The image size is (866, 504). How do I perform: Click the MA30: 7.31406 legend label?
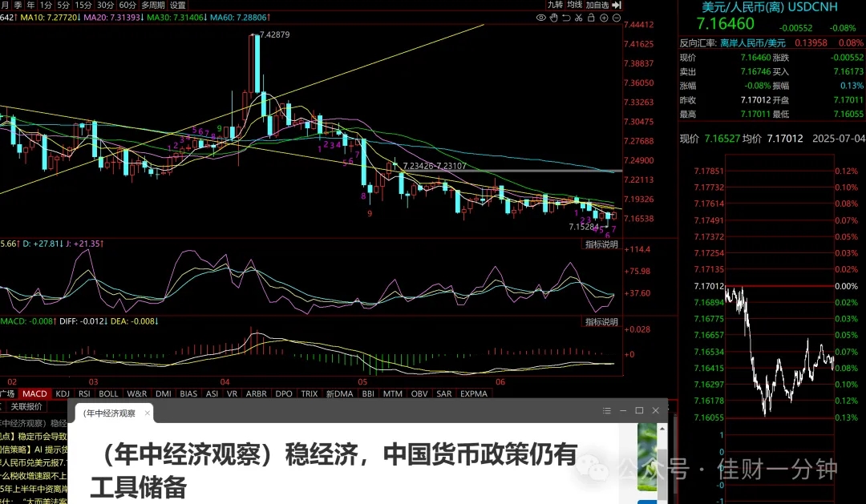tap(176, 18)
